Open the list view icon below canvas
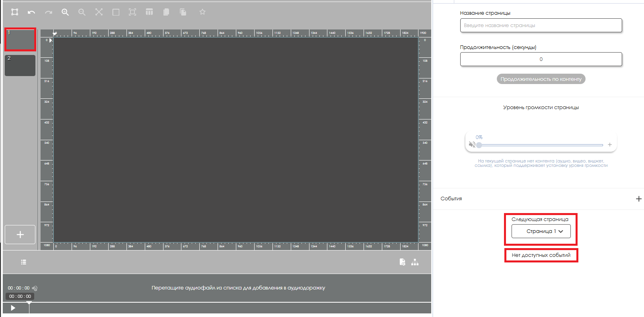This screenshot has height=317, width=644. (x=23, y=262)
